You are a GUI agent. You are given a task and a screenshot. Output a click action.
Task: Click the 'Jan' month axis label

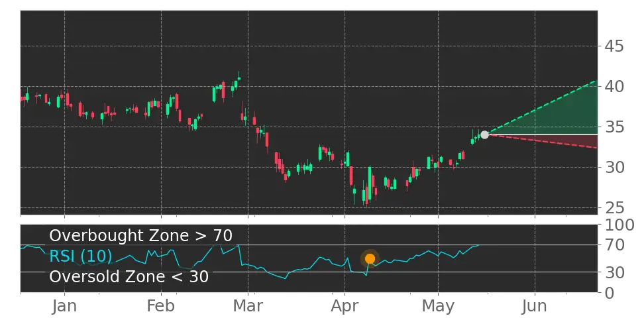[64, 306]
